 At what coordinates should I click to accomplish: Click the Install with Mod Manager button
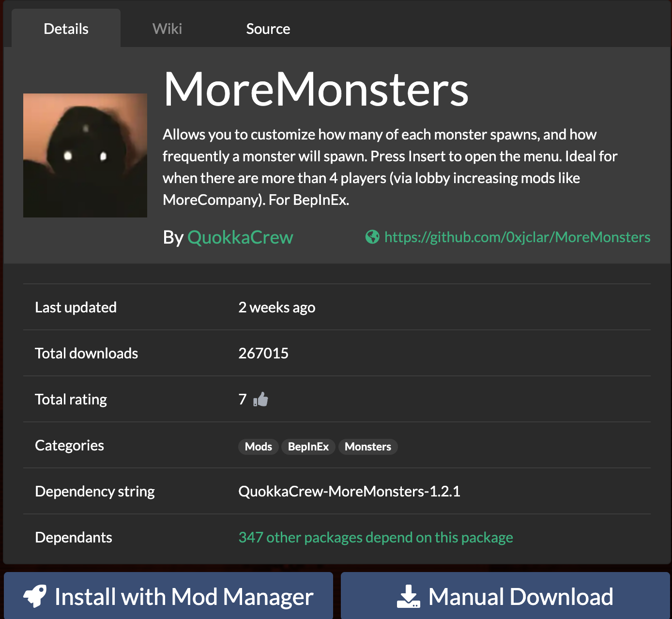[x=168, y=596]
